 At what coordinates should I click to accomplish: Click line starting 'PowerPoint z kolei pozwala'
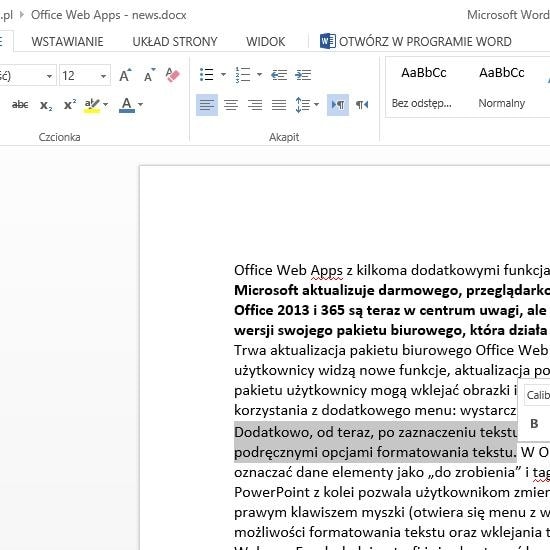[392, 492]
